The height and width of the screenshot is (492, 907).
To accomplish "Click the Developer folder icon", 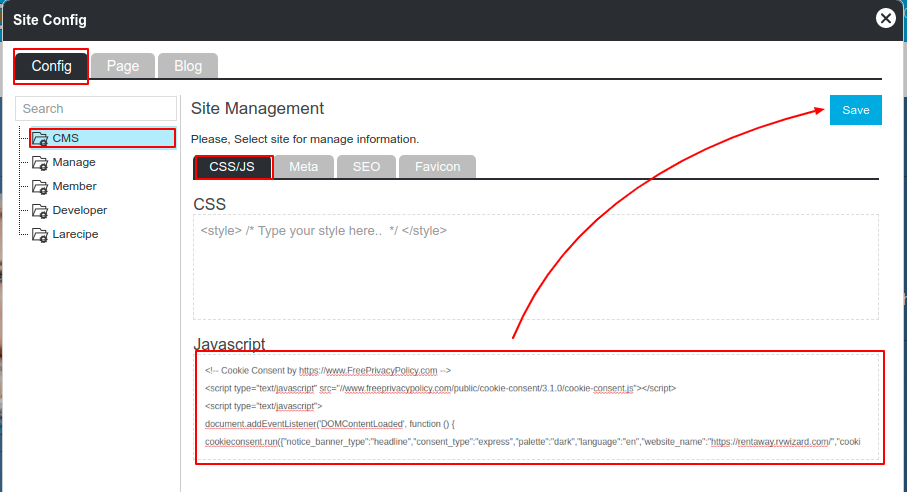I will (40, 211).
